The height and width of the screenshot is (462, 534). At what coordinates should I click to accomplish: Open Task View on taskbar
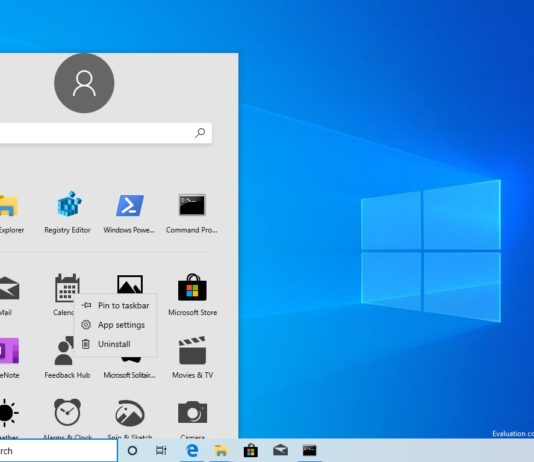161,450
